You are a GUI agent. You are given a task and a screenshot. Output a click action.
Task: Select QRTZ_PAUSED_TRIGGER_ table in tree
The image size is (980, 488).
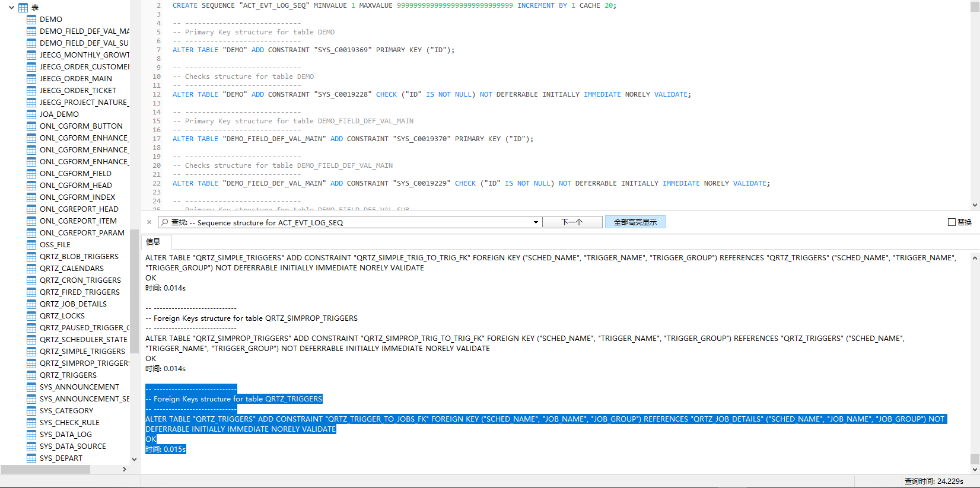coord(85,328)
